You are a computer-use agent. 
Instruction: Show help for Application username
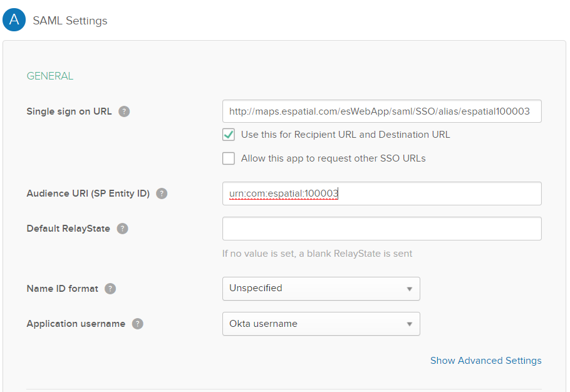pos(137,324)
